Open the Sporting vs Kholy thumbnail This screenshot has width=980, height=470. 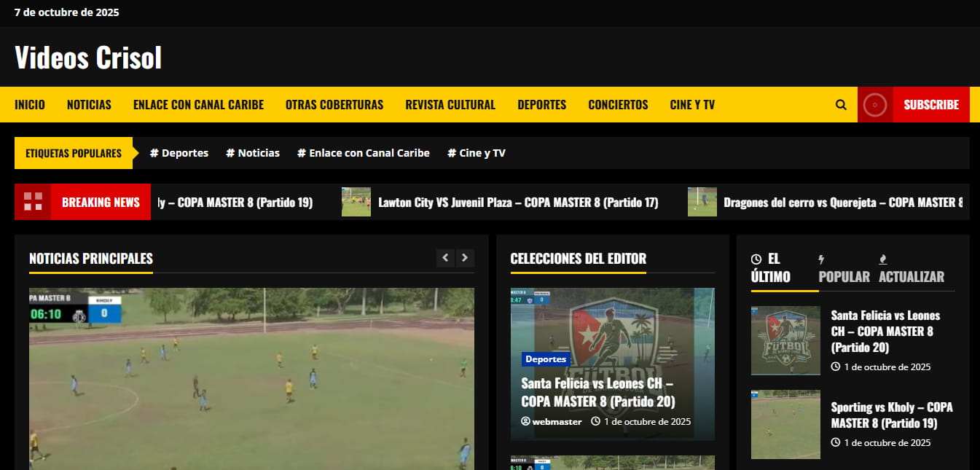coord(785,424)
